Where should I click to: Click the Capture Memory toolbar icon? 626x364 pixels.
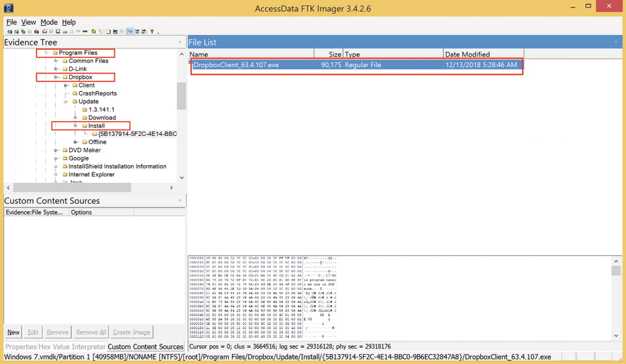(85, 32)
